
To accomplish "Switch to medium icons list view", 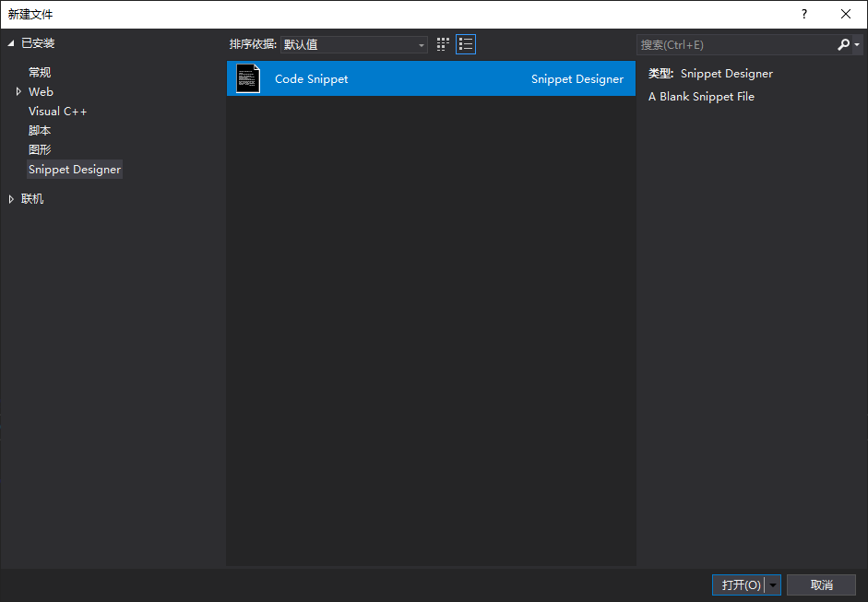I will 466,44.
